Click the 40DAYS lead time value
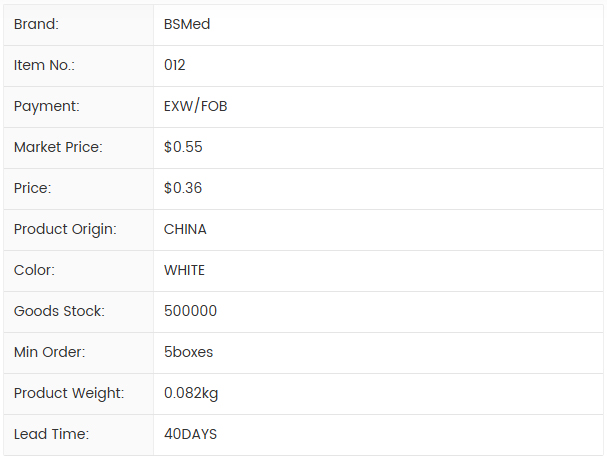This screenshot has width=607, height=458. [x=190, y=434]
